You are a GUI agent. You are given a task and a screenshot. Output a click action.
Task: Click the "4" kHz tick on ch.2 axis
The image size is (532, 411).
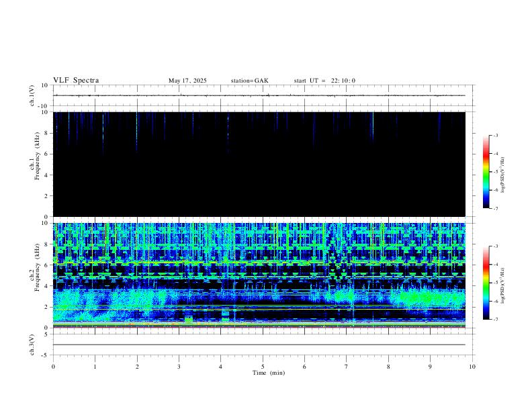coord(46,286)
